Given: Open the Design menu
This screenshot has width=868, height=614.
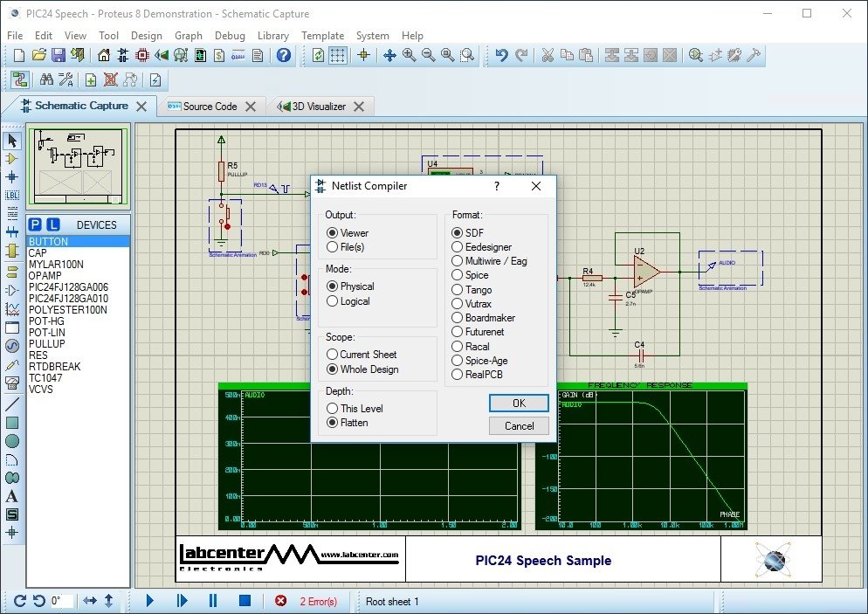Looking at the screenshot, I should 146,36.
